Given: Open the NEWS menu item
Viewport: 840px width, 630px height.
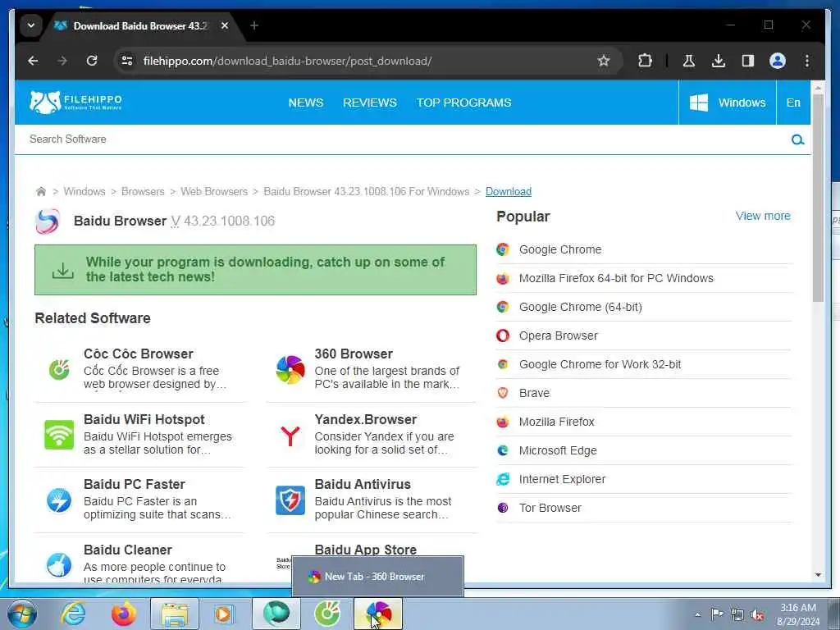Looking at the screenshot, I should (306, 103).
